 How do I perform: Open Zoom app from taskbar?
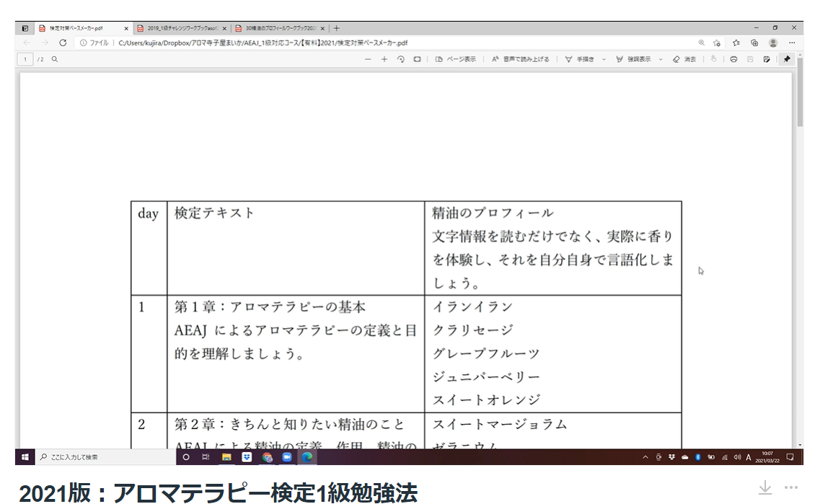pyautogui.click(x=287, y=457)
